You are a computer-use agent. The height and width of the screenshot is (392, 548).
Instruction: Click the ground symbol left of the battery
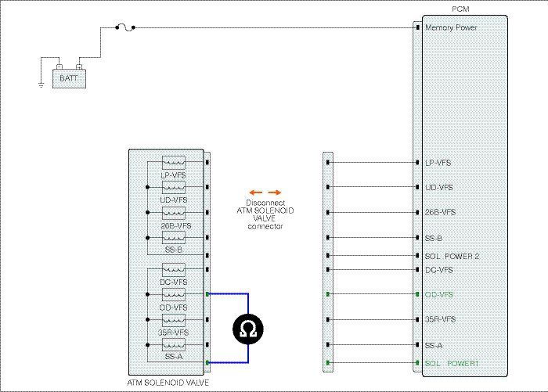click(x=41, y=85)
